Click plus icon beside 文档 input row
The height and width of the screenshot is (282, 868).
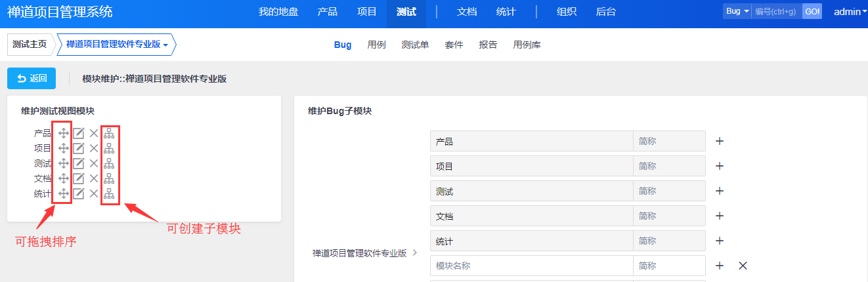720,216
